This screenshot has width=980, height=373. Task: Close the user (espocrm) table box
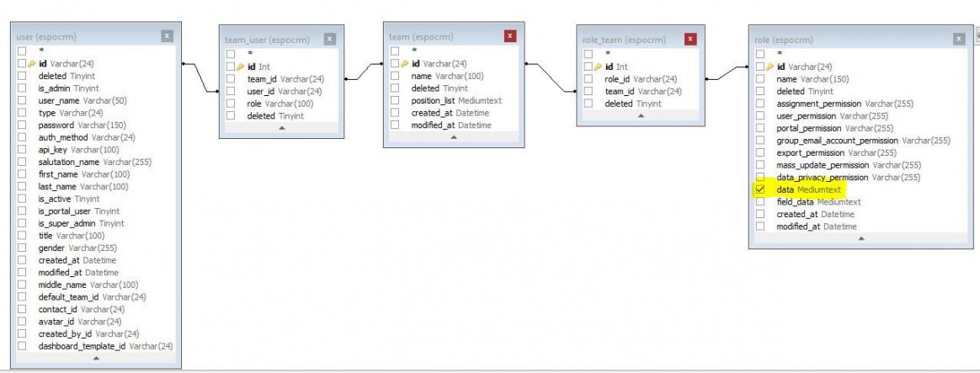point(167,36)
